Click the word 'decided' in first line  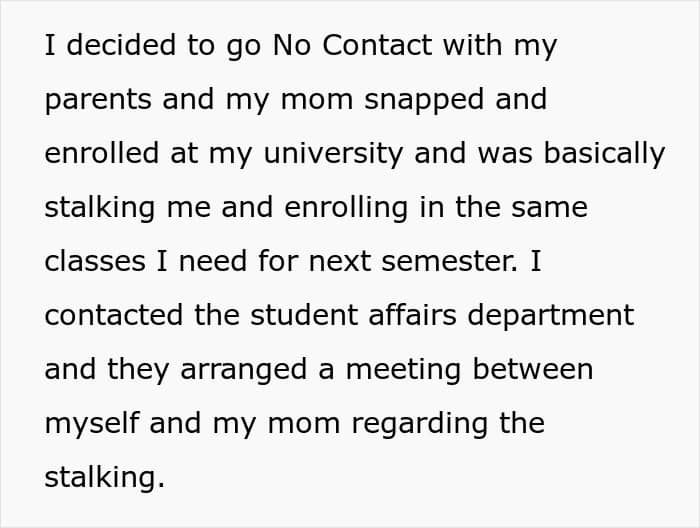[x=113, y=46]
